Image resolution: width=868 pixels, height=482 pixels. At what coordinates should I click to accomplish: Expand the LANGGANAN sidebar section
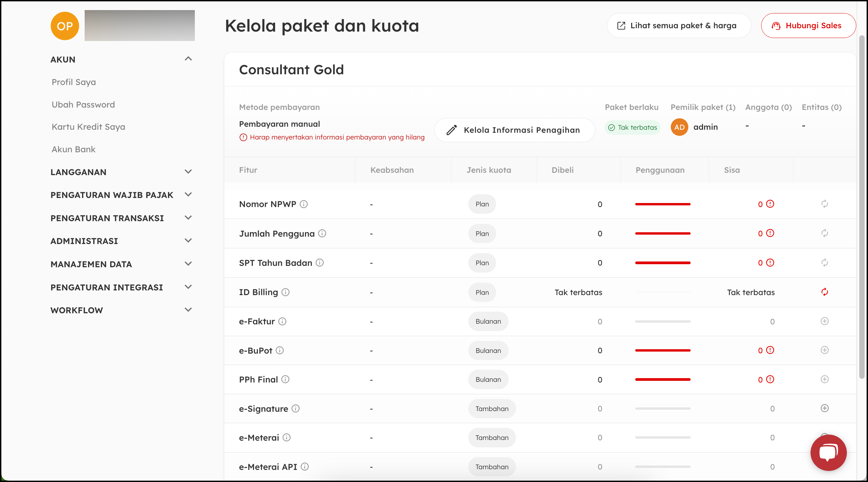click(188, 171)
